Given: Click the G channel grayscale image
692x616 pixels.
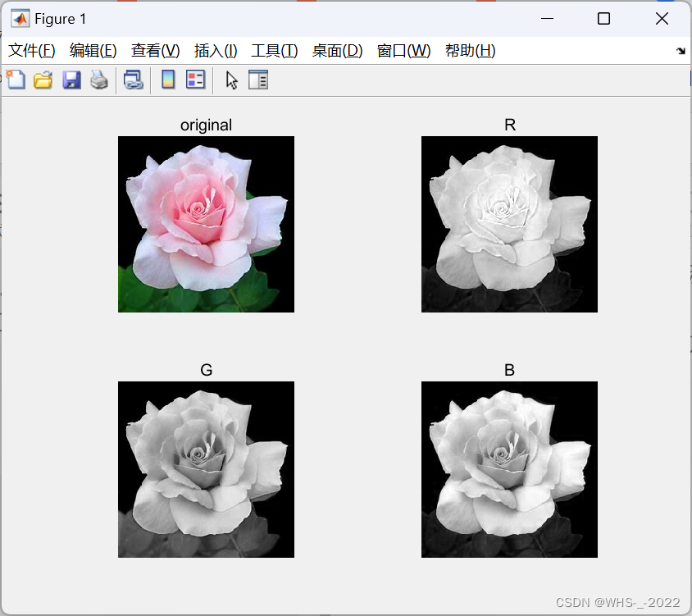Looking at the screenshot, I should 206,469.
